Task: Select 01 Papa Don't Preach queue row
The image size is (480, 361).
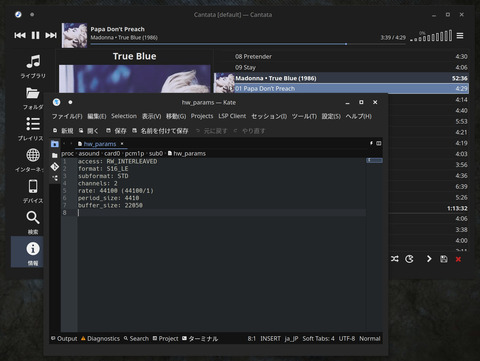Action: [341, 89]
